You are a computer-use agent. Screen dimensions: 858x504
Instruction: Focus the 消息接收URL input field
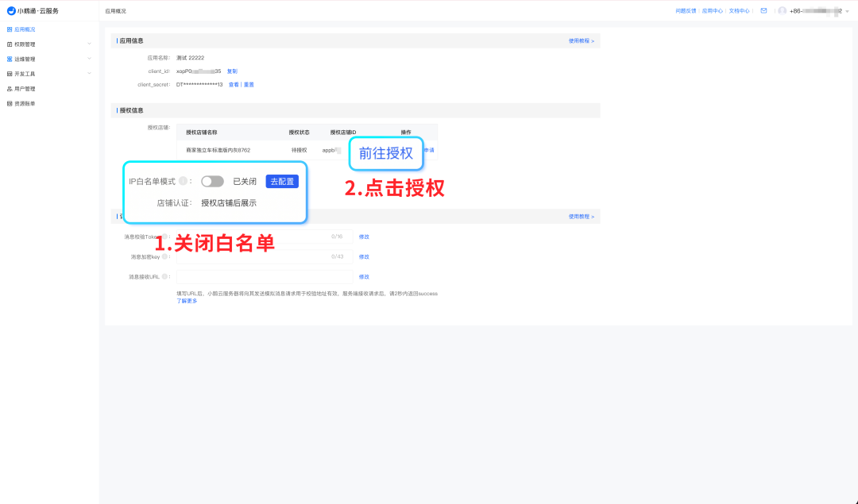tap(265, 276)
